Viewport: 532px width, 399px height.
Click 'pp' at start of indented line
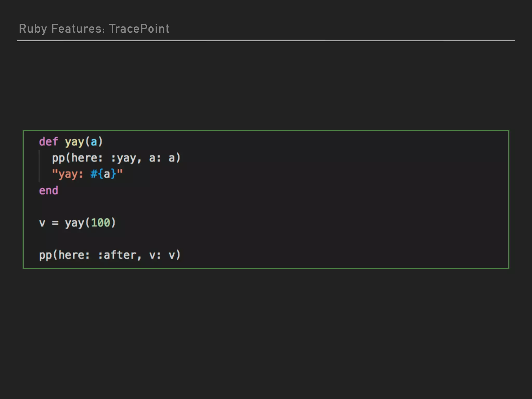point(58,158)
